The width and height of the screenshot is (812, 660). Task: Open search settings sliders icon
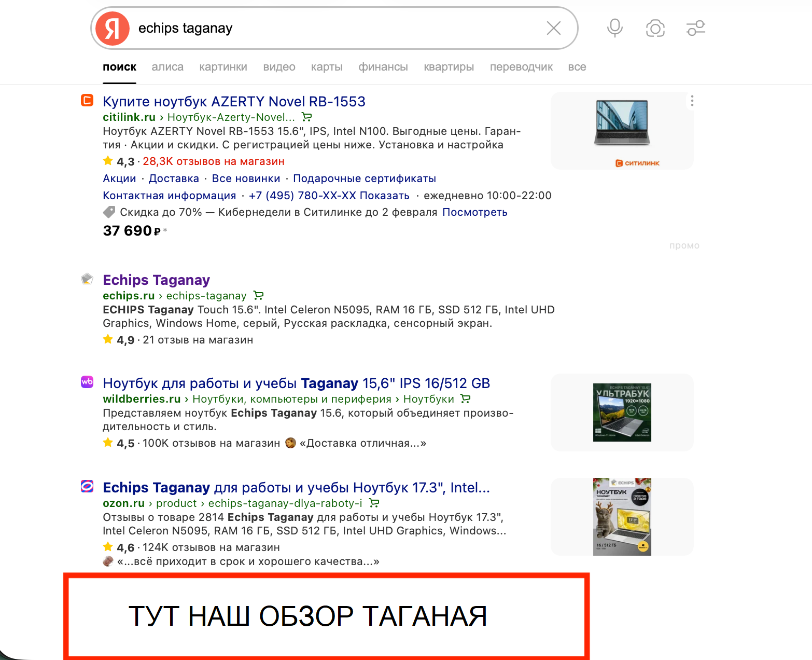[x=696, y=28]
